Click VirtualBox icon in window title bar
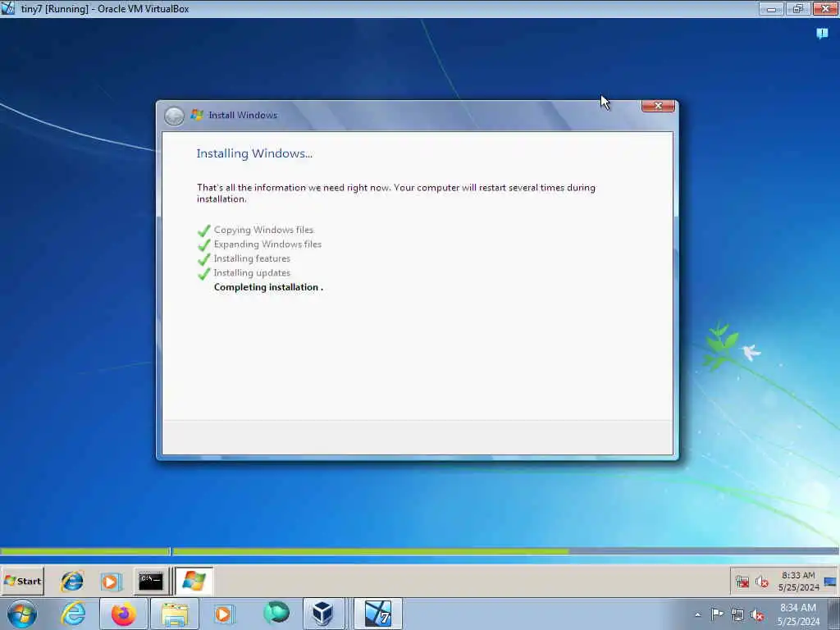840x630 pixels. [8, 8]
